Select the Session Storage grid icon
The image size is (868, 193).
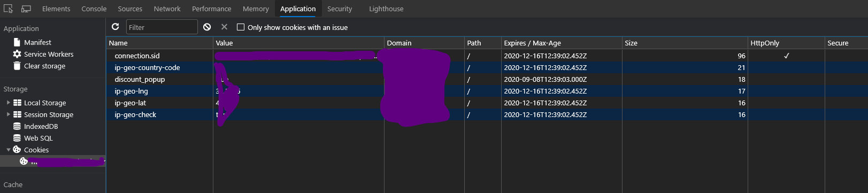17,114
